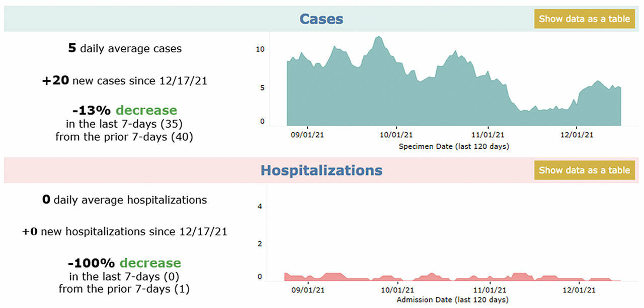
Task: Click the "5 daily average cases" statistic
Action: pyautogui.click(x=125, y=49)
